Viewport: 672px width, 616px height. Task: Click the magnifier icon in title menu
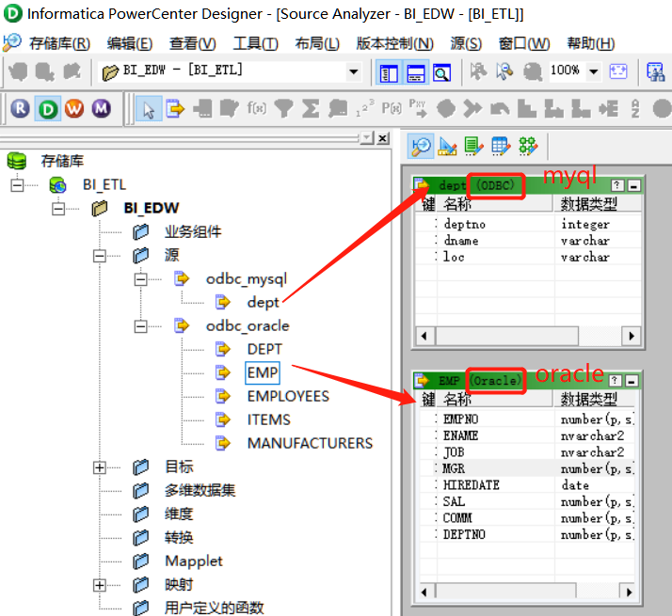pyautogui.click(x=11, y=42)
